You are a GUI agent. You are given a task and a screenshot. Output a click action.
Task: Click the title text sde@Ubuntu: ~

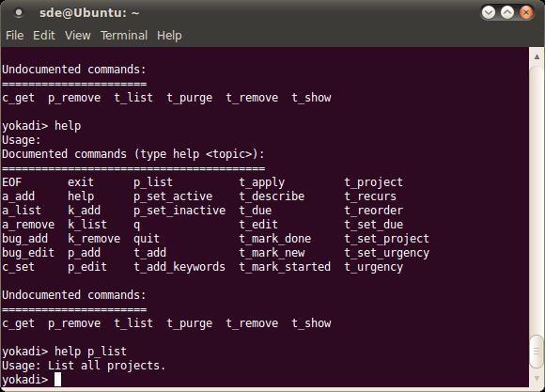pos(89,13)
